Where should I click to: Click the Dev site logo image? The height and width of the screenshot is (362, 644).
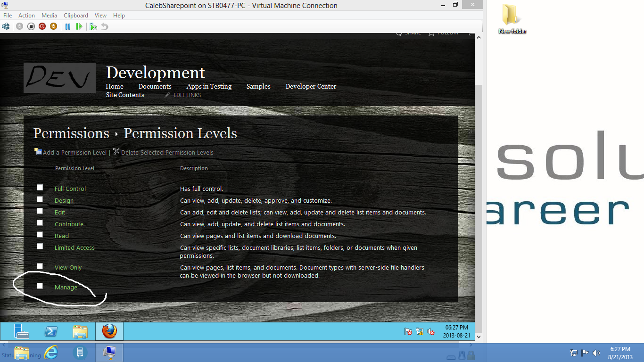point(59,78)
